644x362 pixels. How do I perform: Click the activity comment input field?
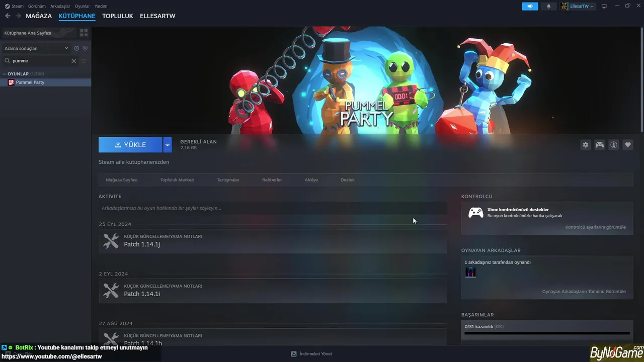pyautogui.click(x=273, y=208)
